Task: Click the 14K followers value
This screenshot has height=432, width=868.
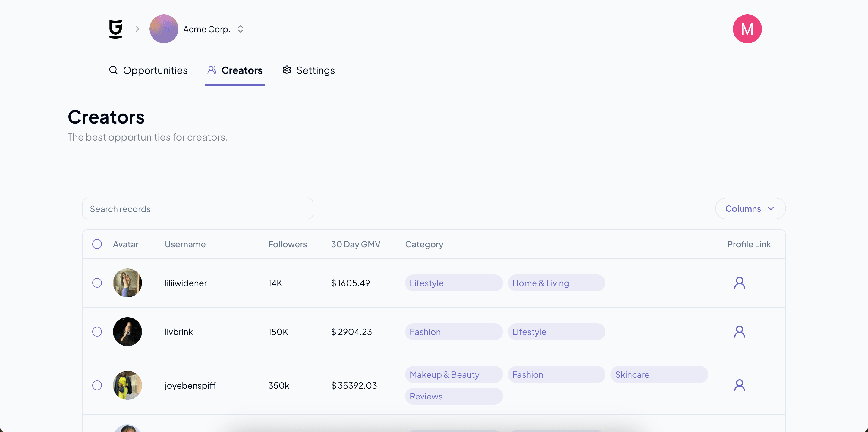Action: tap(275, 283)
